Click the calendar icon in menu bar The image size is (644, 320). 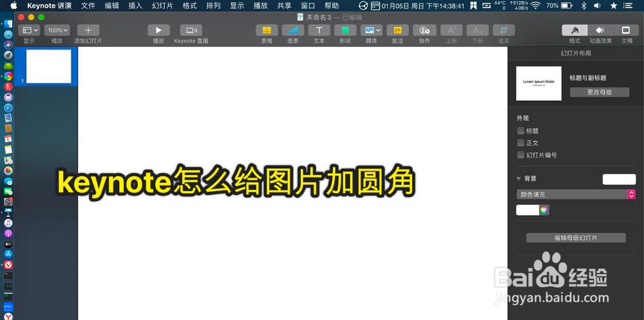375,6
